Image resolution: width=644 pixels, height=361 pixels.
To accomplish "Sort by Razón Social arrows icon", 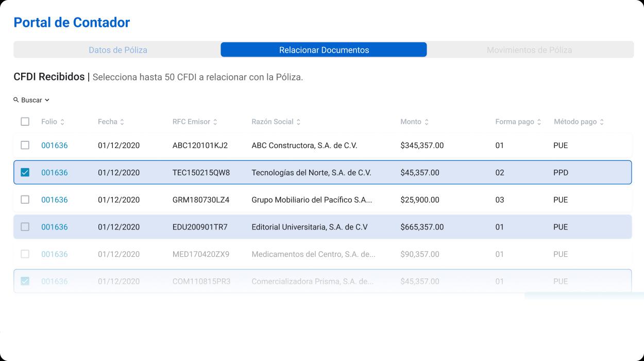I will (298, 122).
